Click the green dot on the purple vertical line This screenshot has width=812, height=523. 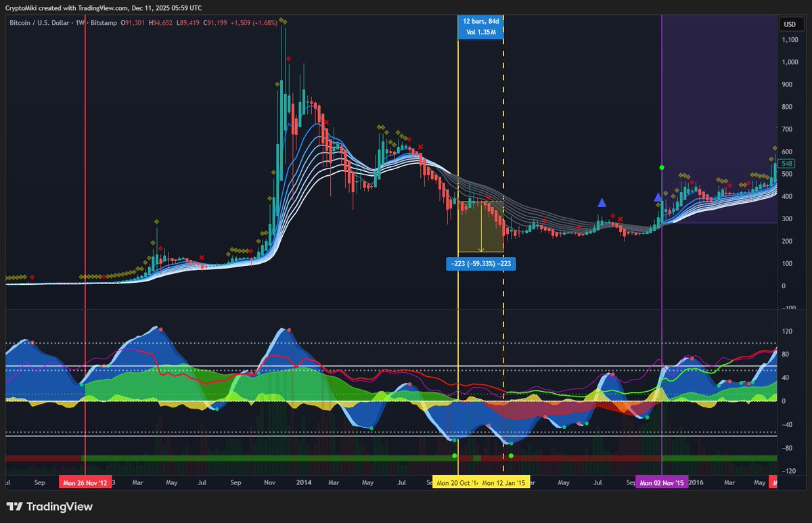coord(661,167)
